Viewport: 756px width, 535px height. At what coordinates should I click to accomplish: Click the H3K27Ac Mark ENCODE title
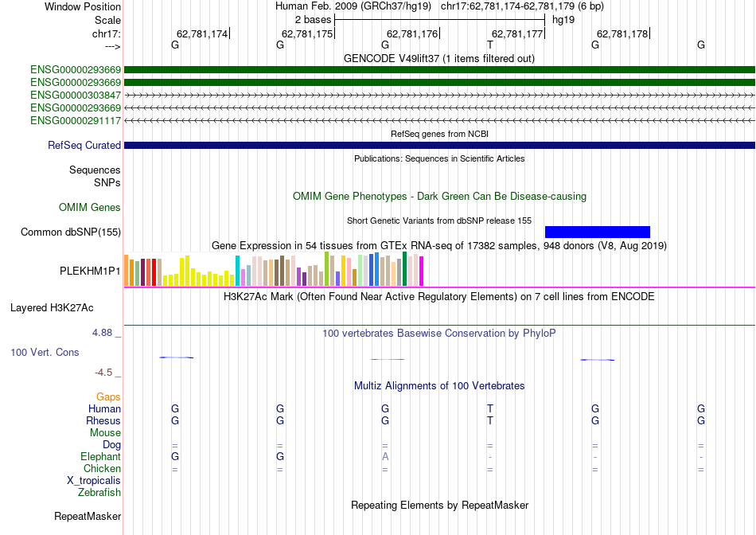click(x=439, y=296)
